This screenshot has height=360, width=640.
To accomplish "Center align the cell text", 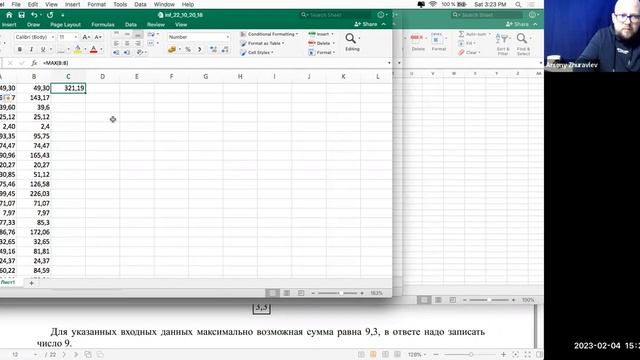I will coord(127,43).
